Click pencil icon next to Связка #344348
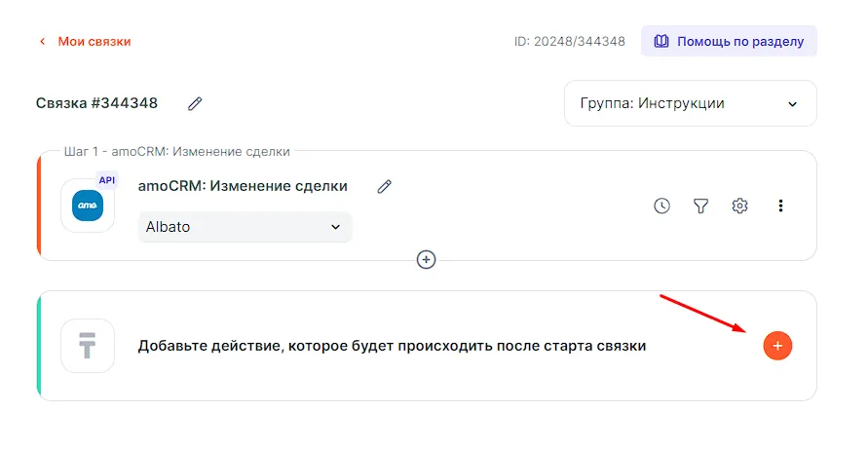This screenshot has height=450, width=868. pyautogui.click(x=195, y=103)
